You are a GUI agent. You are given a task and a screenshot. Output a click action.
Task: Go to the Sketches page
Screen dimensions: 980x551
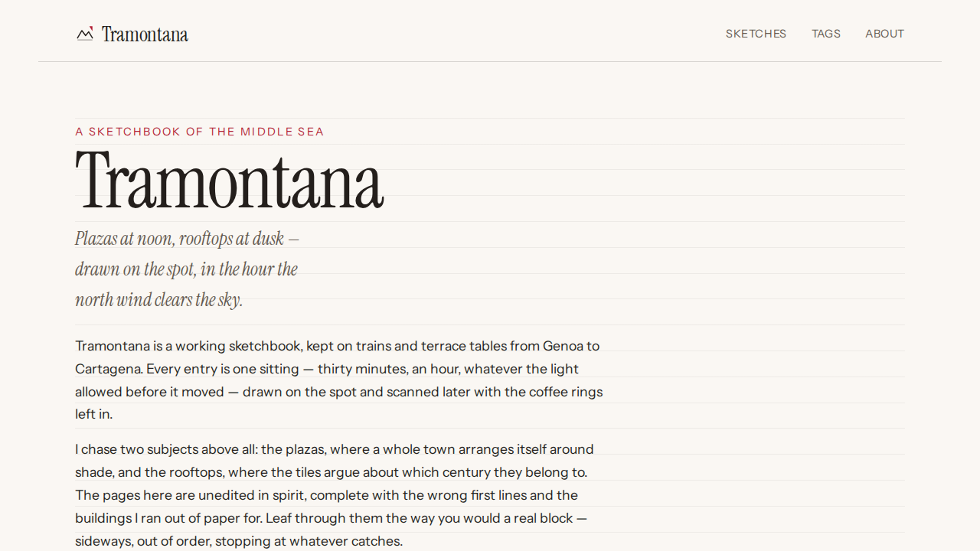coord(756,34)
